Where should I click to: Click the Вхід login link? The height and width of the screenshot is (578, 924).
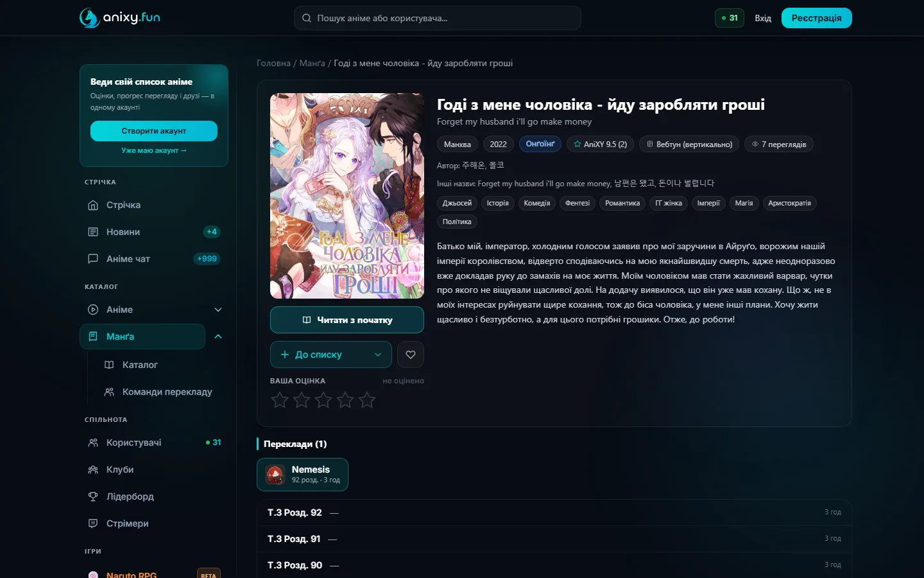coord(763,18)
